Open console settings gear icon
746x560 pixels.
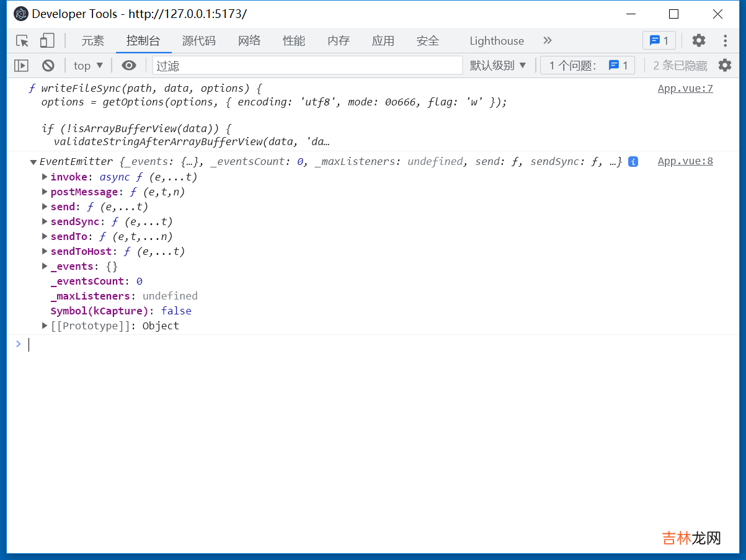coord(725,65)
